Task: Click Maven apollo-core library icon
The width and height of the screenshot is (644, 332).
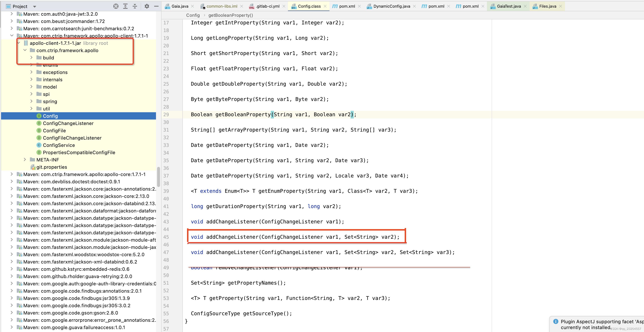Action: click(19, 174)
